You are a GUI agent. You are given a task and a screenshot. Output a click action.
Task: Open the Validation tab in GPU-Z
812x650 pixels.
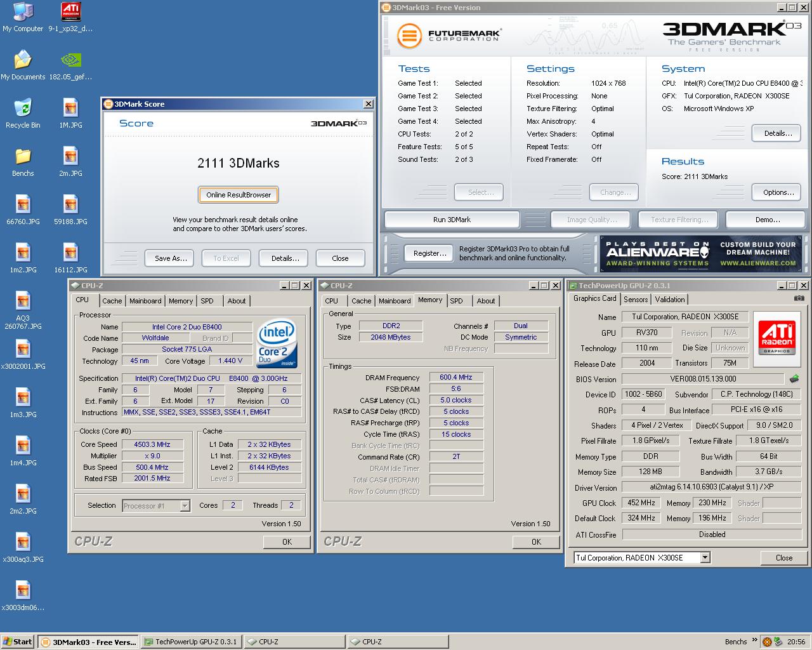670,300
